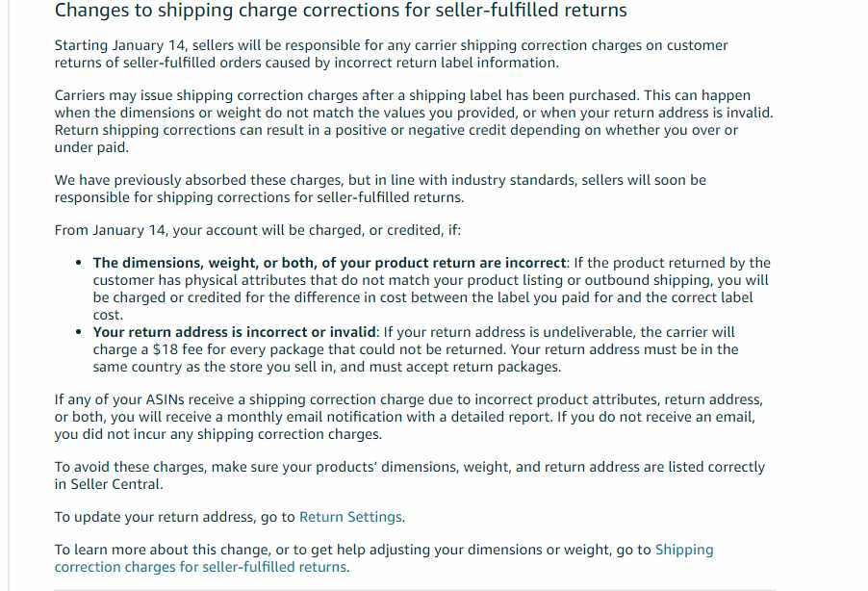Click the paragraph beginning 'We have previously absorbed'
This screenshot has width=868, height=591.
click(x=380, y=189)
